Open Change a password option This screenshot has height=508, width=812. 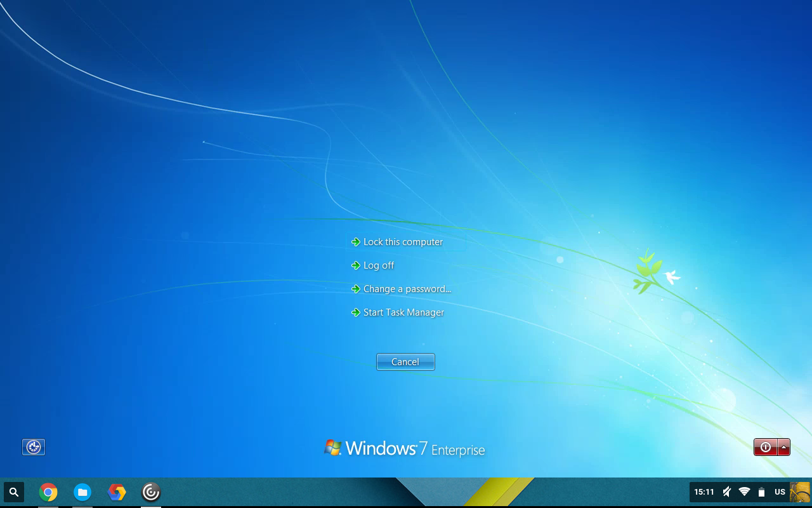pos(407,289)
